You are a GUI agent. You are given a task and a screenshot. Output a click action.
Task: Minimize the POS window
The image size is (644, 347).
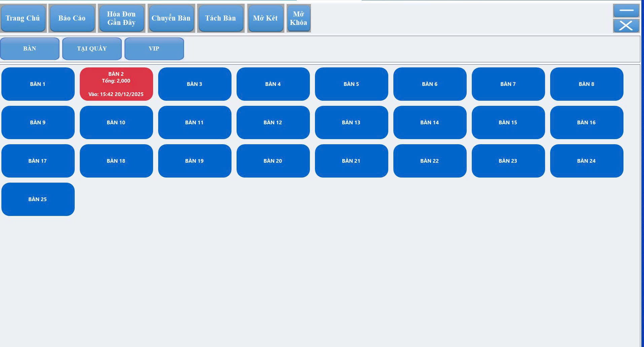coord(626,10)
